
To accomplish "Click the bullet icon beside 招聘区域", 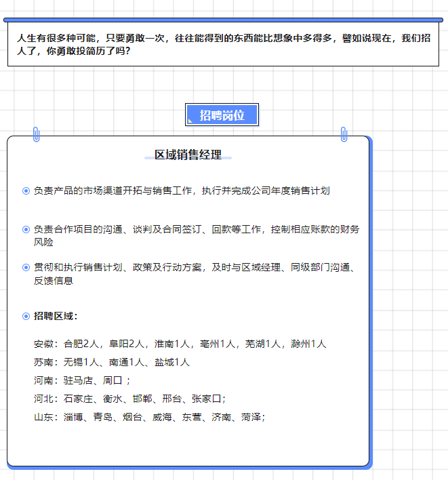I will pyautogui.click(x=26, y=316).
